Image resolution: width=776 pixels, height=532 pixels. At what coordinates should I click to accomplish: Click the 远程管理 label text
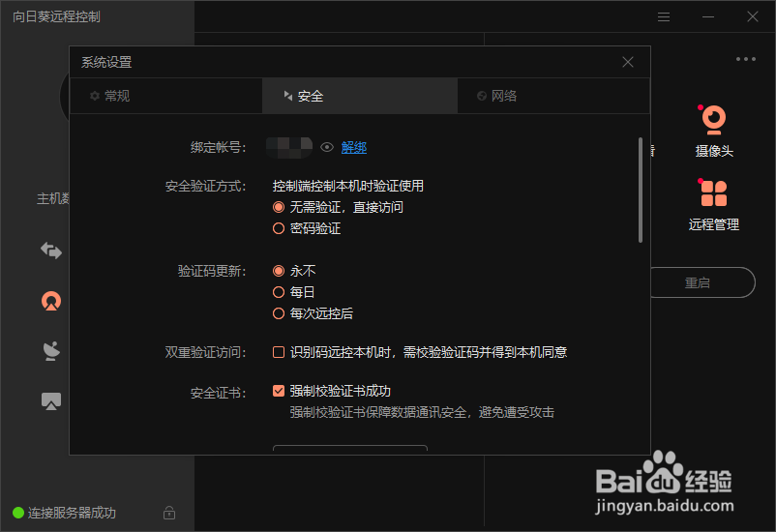point(714,224)
